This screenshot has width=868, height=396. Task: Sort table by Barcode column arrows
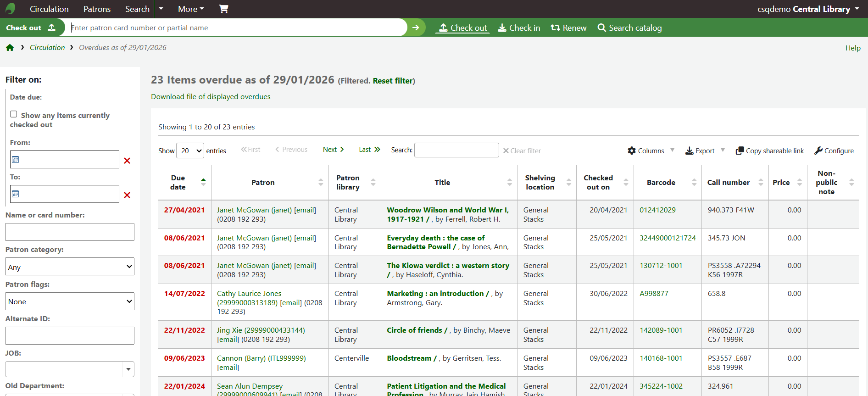[x=694, y=182]
